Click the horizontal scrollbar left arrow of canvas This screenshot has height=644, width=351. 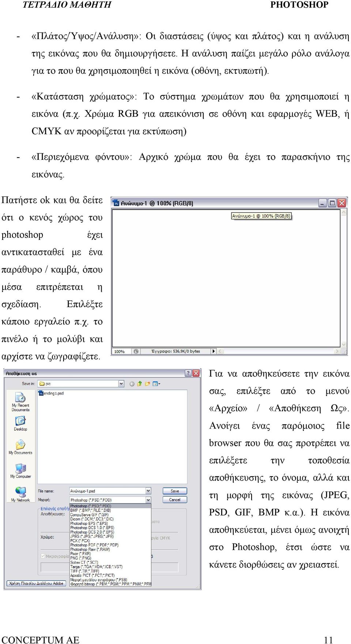click(x=220, y=351)
